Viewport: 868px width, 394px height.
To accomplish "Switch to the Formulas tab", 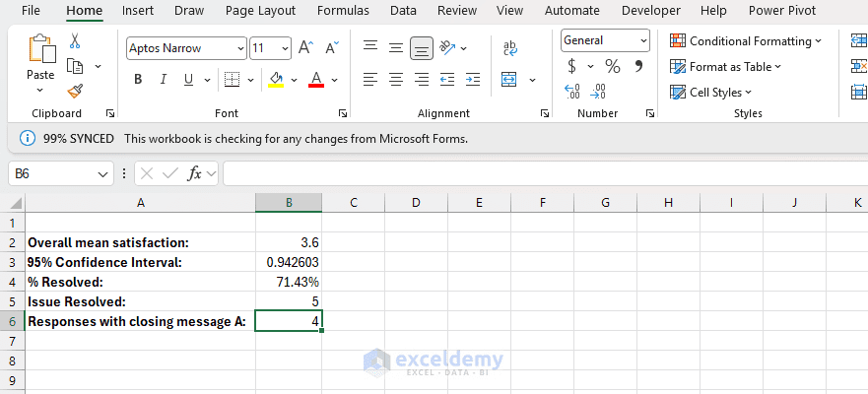I will pyautogui.click(x=343, y=11).
